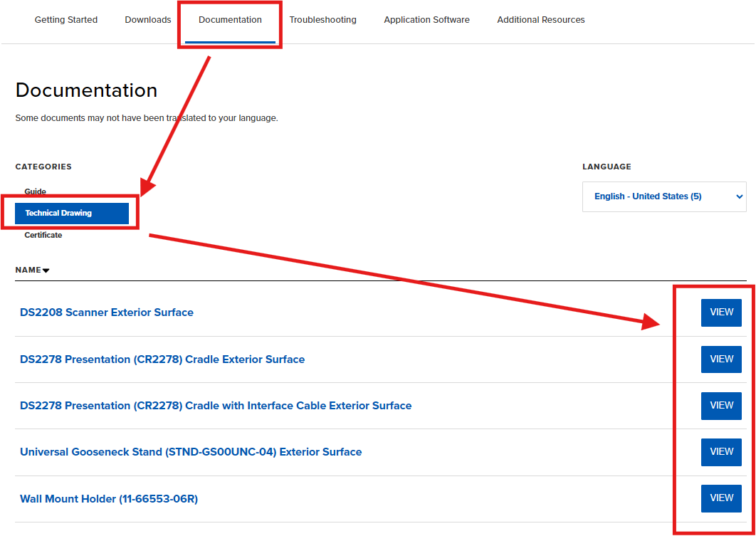
Task: Click VIEW for Universal Gooseneck Stand drawing
Action: (721, 452)
